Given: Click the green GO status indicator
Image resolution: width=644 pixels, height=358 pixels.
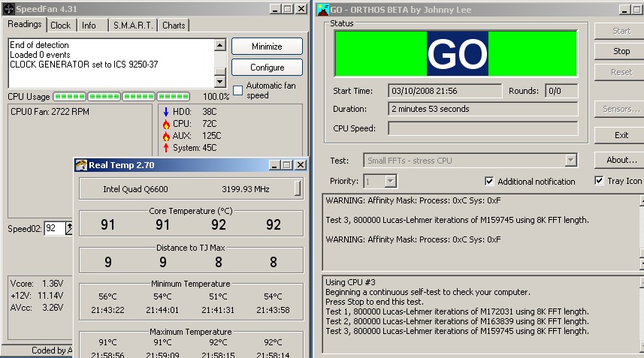Looking at the screenshot, I should click(x=456, y=53).
